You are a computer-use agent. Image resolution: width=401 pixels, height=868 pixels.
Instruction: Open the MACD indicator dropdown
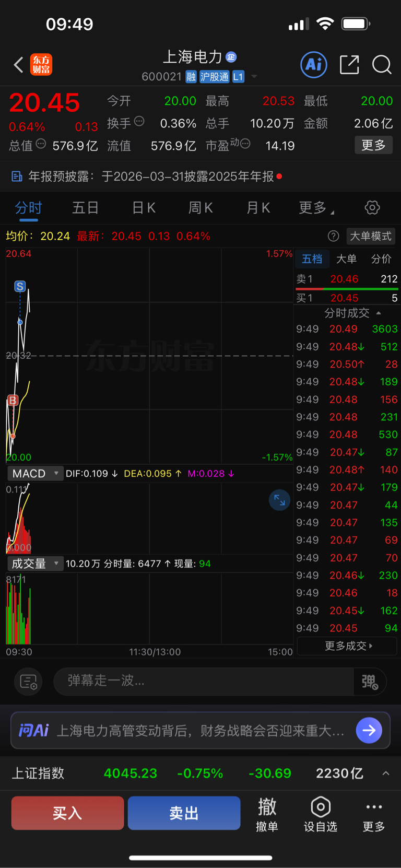pyautogui.click(x=35, y=474)
